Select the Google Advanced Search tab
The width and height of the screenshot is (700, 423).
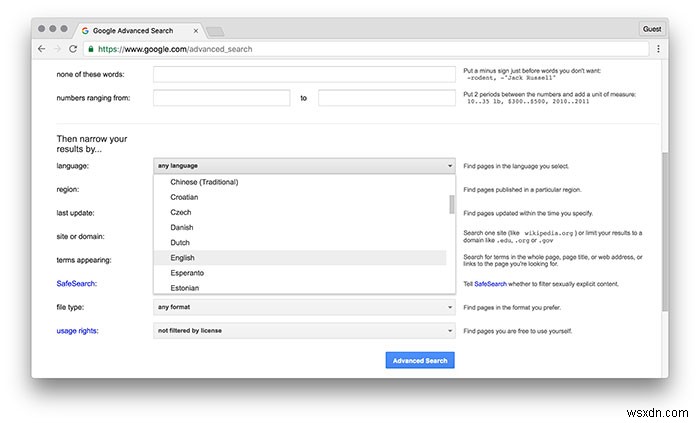pyautogui.click(x=139, y=30)
